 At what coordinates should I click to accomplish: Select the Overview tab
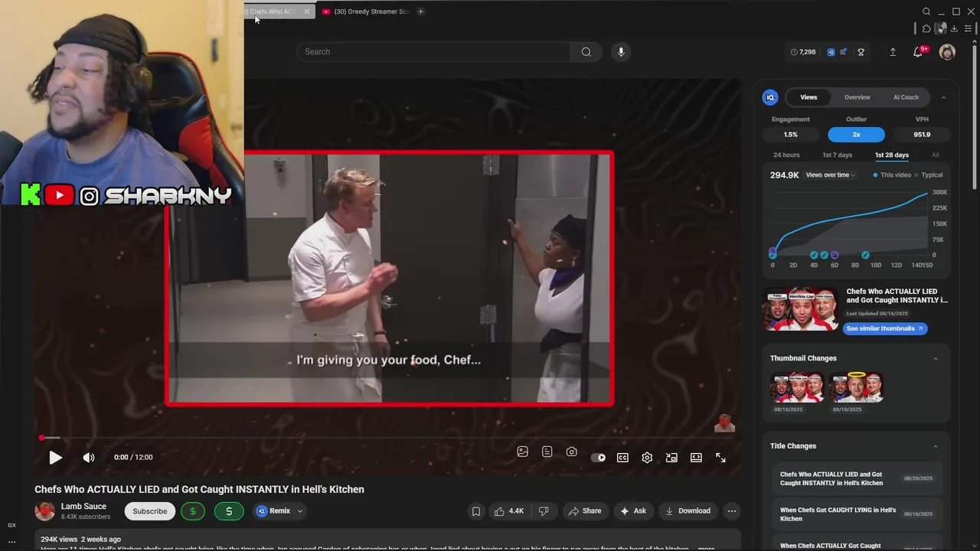pos(857,97)
